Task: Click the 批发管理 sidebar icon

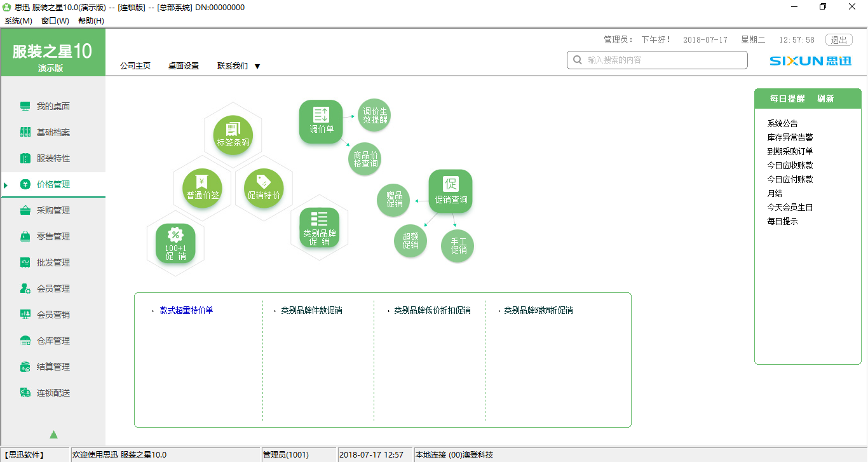Action: 25,262
